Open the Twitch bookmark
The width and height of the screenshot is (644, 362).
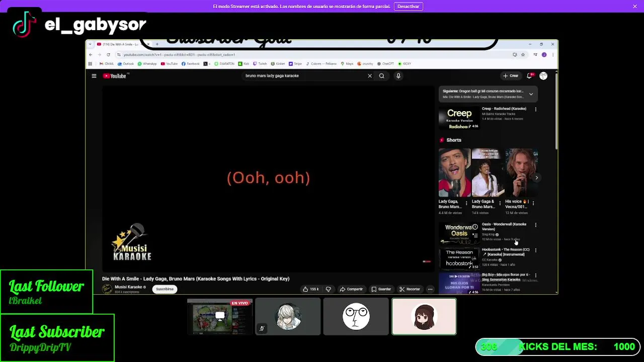(261, 64)
